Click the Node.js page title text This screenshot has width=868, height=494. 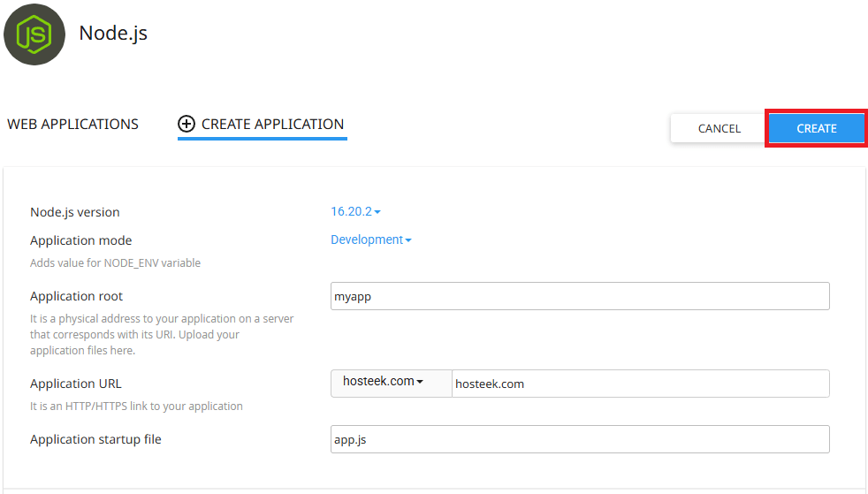pyautogui.click(x=113, y=34)
